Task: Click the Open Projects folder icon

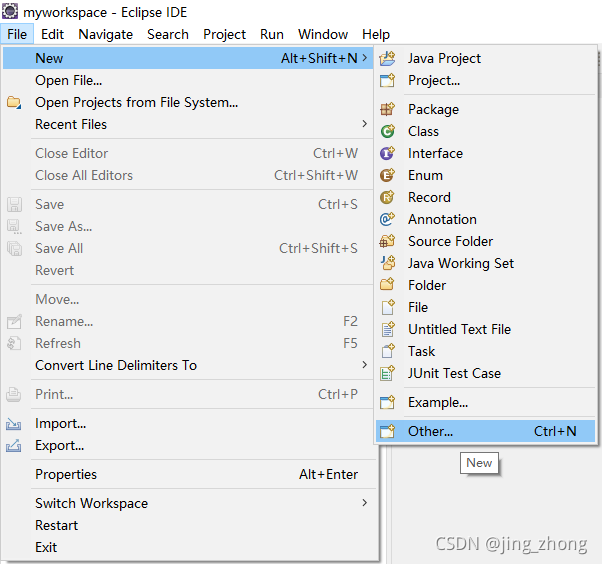Action: (14, 103)
